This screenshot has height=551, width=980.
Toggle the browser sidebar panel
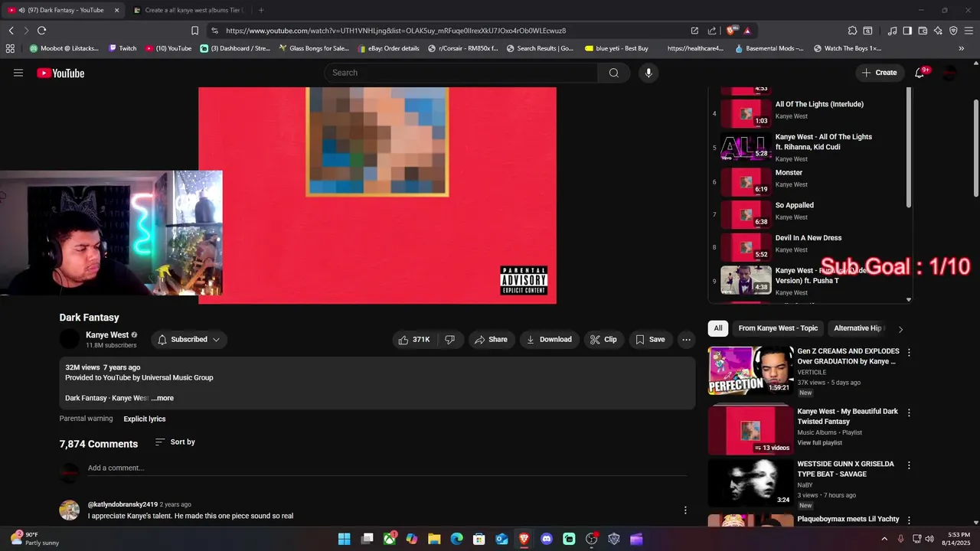coord(907,31)
